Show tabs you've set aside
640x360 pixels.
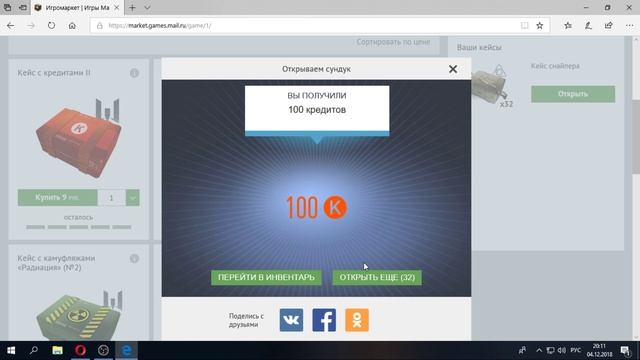click(7, 8)
